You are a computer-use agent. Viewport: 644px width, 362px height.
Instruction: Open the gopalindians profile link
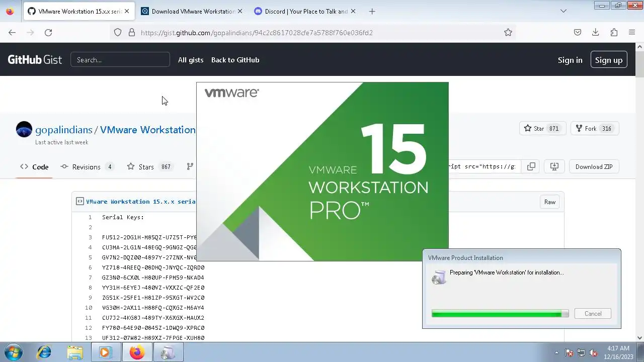[x=64, y=130]
